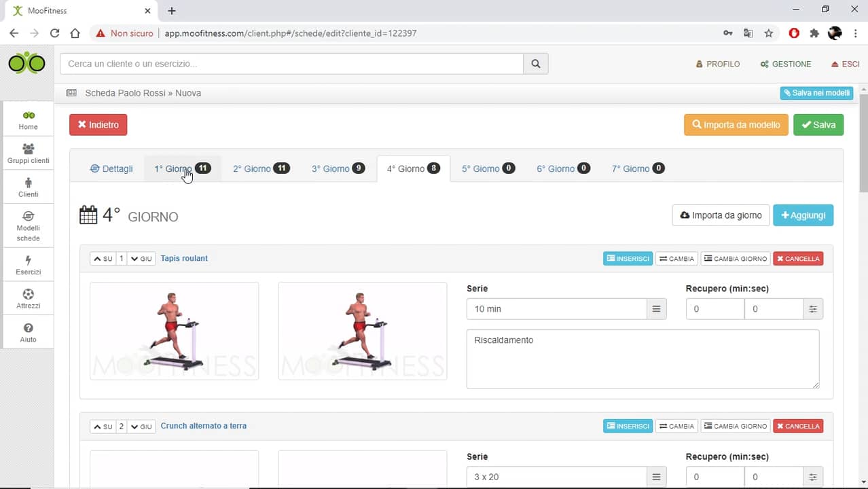Image resolution: width=868 pixels, height=489 pixels.
Task: Open Home in the sidebar
Action: point(29,120)
